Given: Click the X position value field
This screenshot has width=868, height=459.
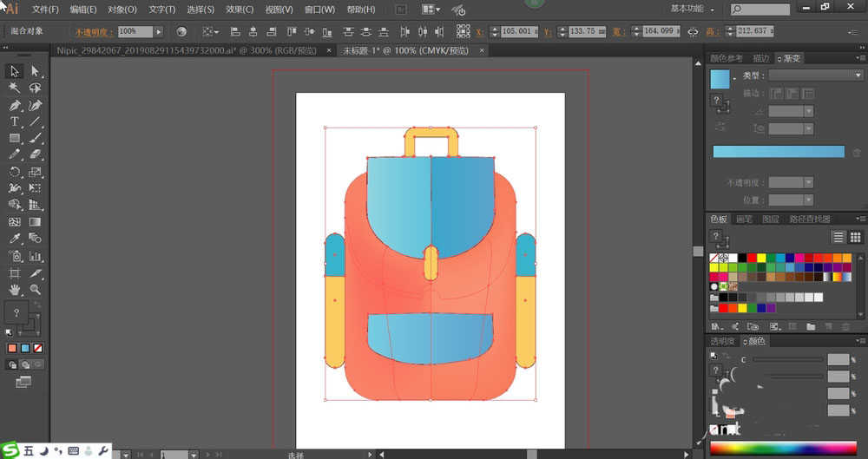Looking at the screenshot, I should (x=519, y=31).
